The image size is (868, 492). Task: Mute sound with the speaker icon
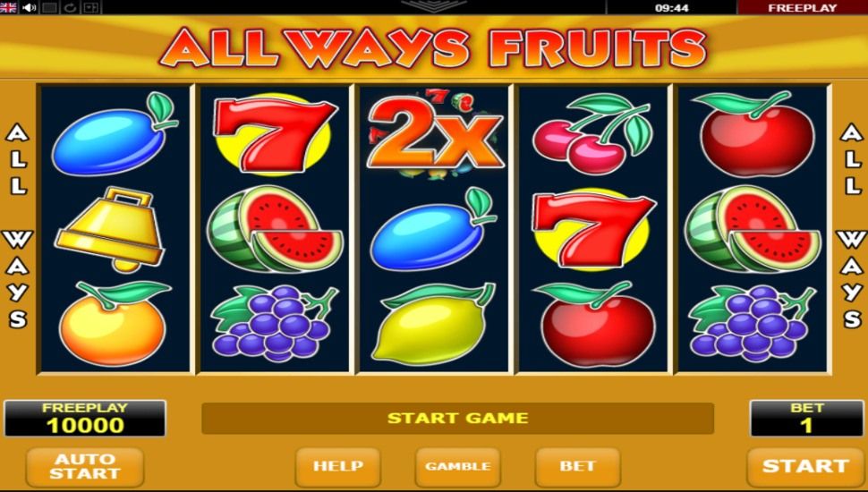[29, 7]
